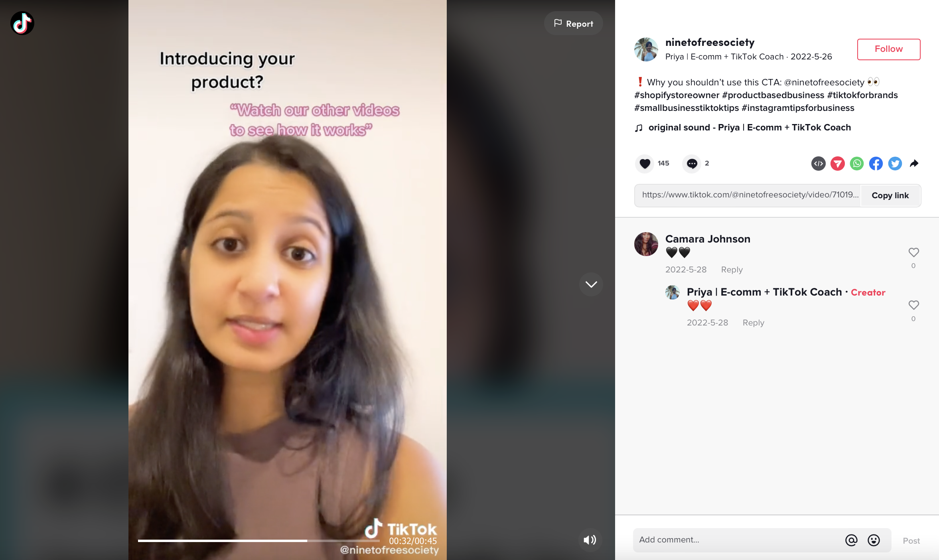Click the Facebook share icon
Viewport: 939px width, 560px height.
coord(876,164)
